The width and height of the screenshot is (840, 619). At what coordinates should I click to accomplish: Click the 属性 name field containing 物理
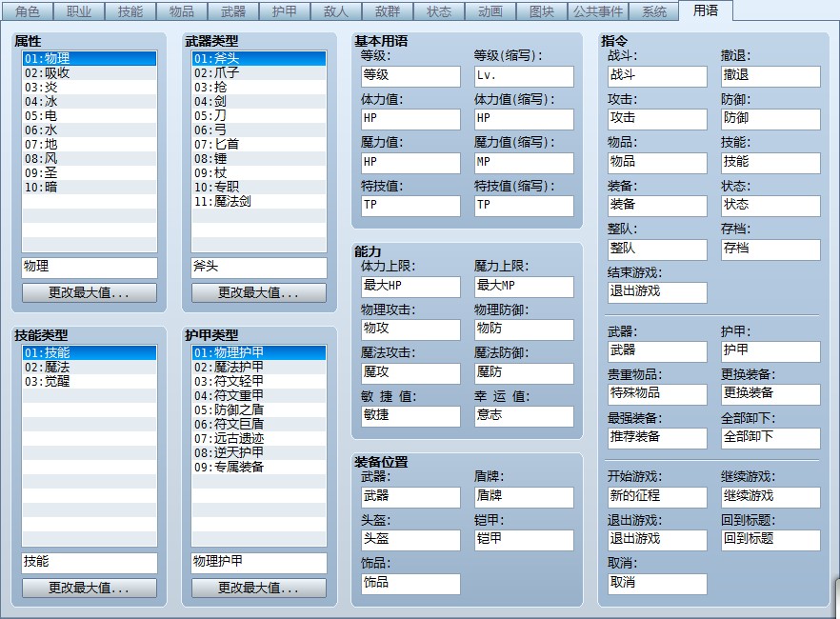coord(90,268)
